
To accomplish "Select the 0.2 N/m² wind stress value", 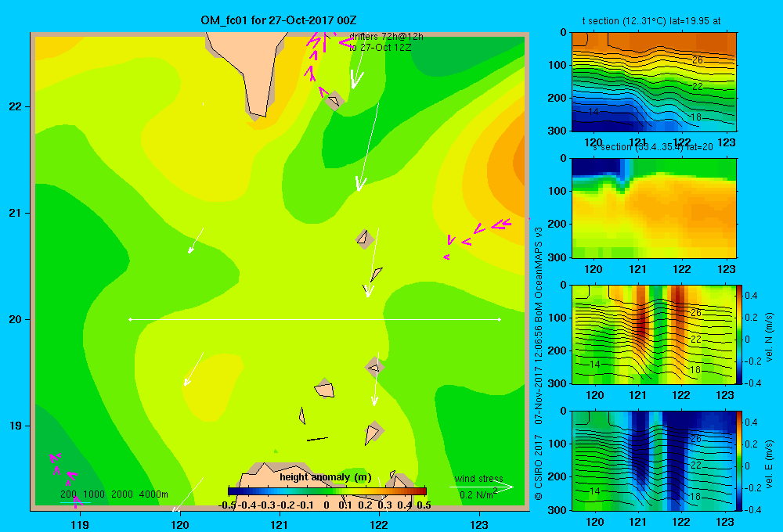I will [x=478, y=494].
